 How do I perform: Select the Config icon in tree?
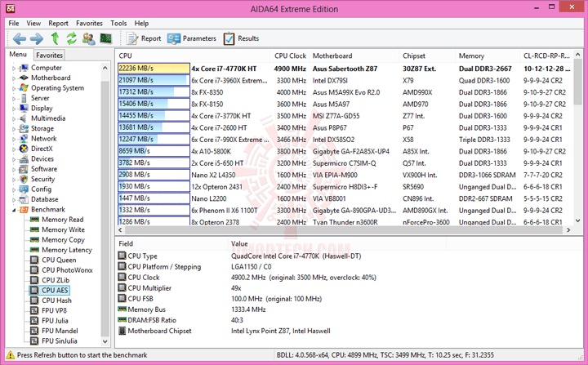pos(24,189)
